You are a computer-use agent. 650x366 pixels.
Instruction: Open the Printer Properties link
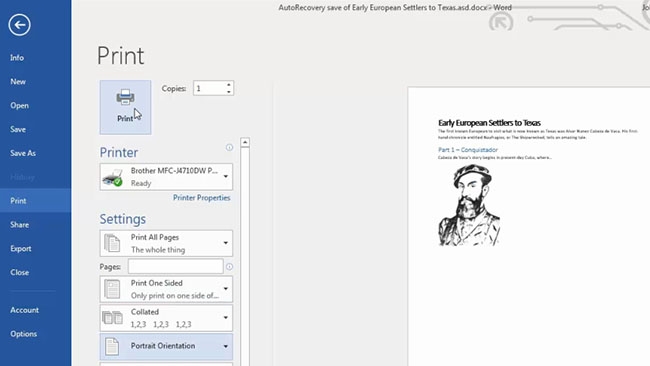point(201,198)
